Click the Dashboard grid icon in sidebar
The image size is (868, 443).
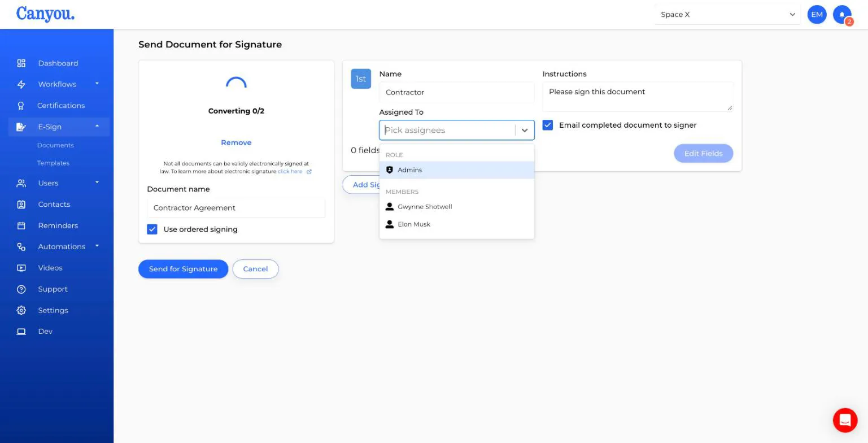click(x=21, y=63)
